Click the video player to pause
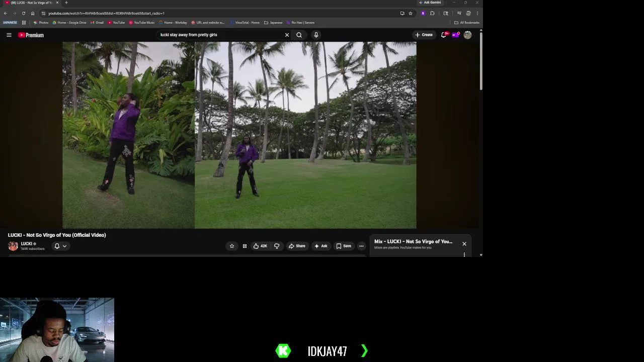The width and height of the screenshot is (644, 362). tap(239, 135)
